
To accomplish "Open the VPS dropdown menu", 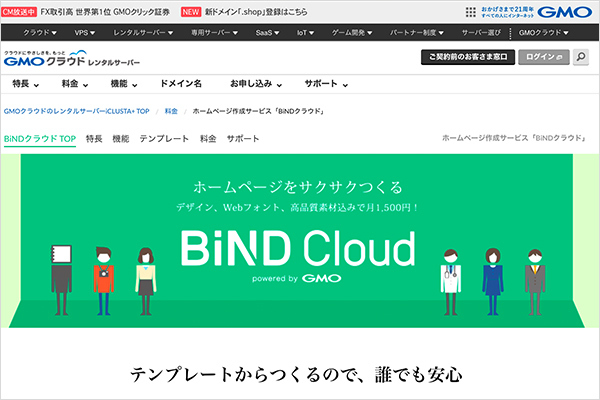I will tap(85, 33).
